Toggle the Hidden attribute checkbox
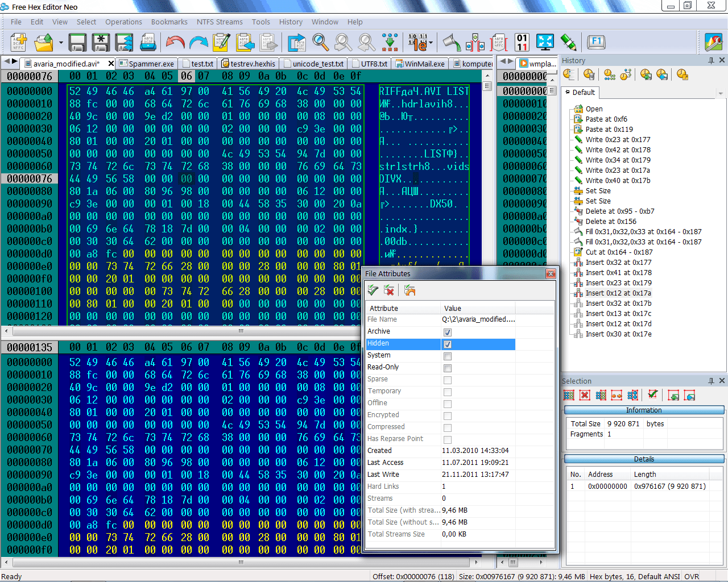 click(448, 344)
